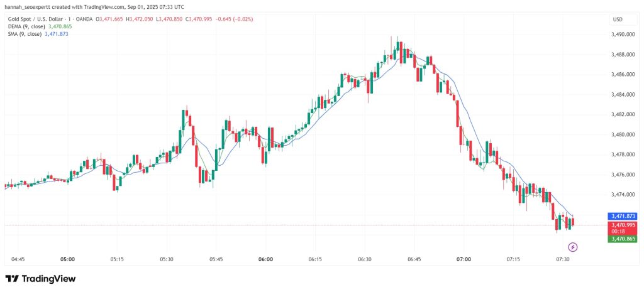Click the 05:00 time axis label

coord(67,259)
